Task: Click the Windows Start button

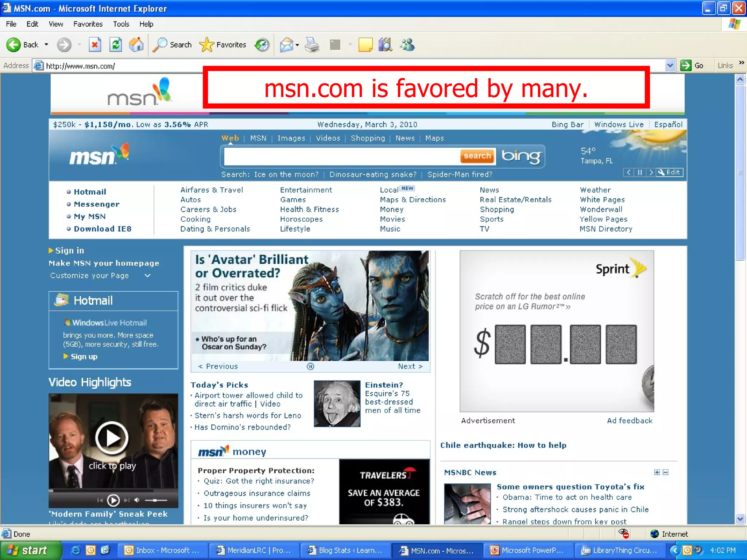Action: 31,550
